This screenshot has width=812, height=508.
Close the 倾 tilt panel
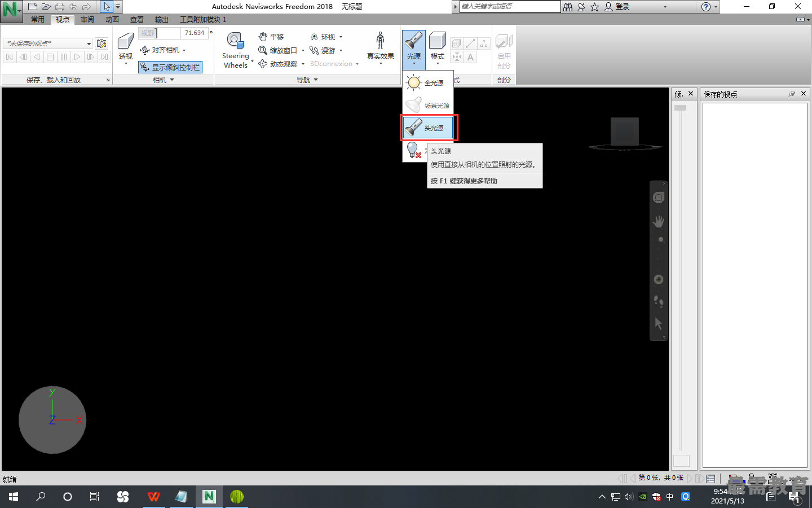click(x=691, y=94)
